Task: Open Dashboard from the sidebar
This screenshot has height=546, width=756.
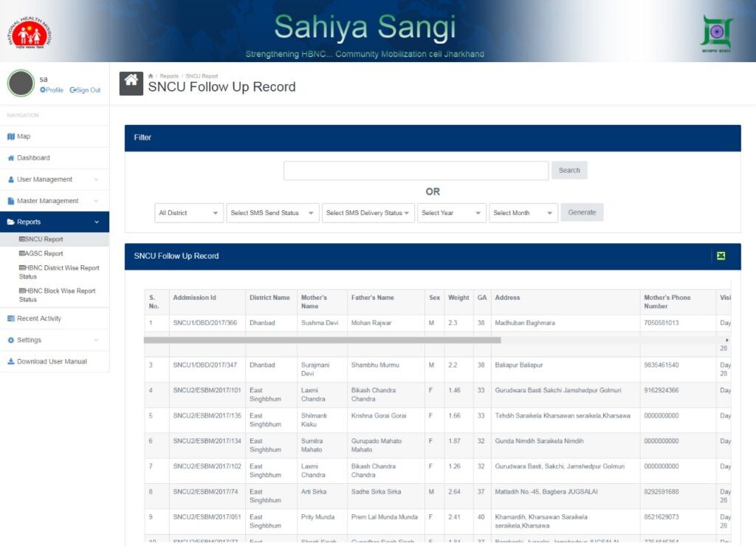Action: 33,158
